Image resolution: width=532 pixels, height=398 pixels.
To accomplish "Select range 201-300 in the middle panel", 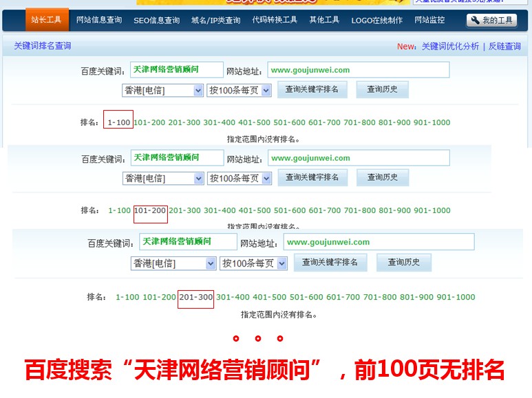I will 185,210.
